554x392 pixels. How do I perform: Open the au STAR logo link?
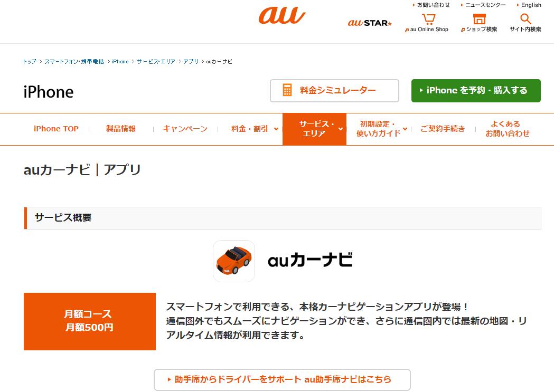pyautogui.click(x=370, y=23)
